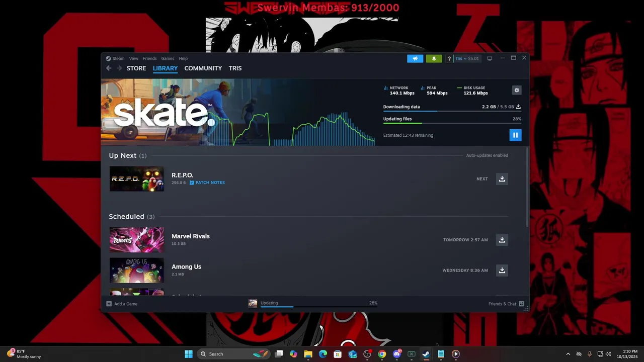Click the bottom Updating progress bar

pos(319,306)
